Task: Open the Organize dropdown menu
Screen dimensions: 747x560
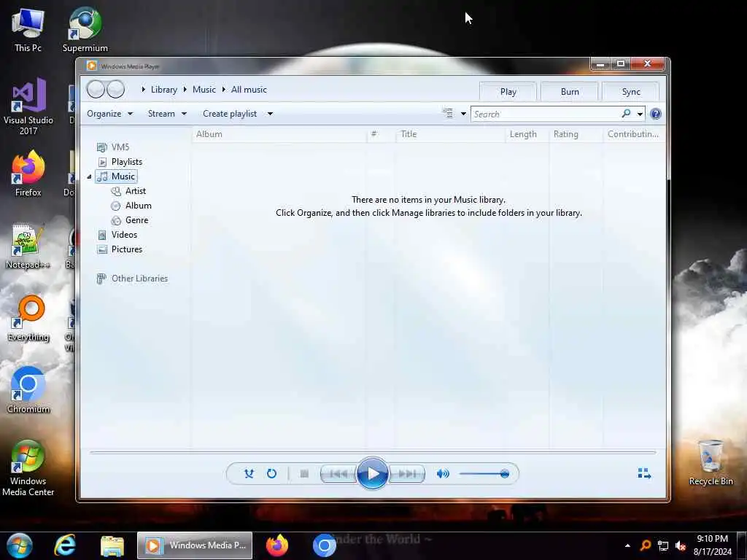Action: coord(109,114)
